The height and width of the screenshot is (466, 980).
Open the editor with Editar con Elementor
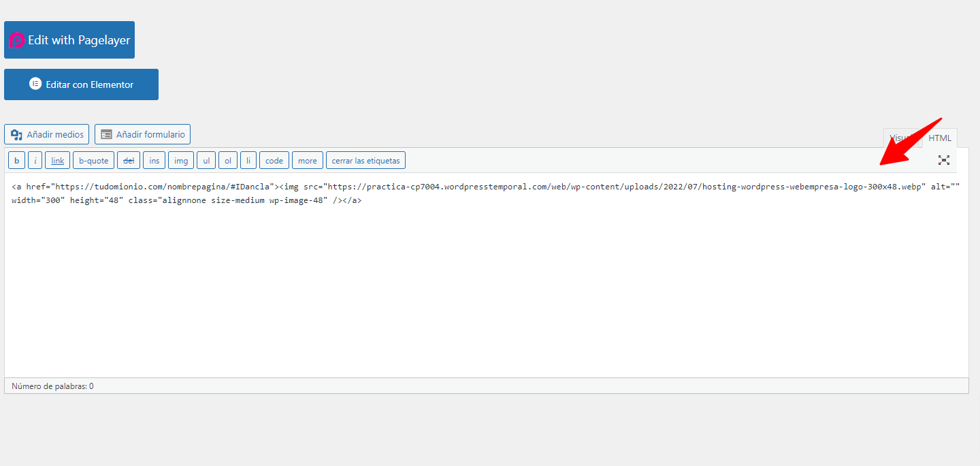tap(81, 84)
